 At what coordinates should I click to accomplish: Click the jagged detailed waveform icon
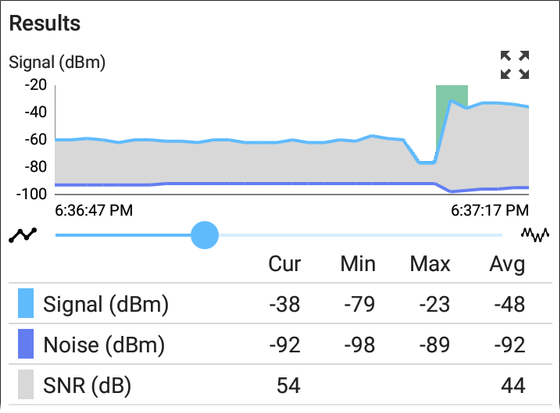pos(535,235)
